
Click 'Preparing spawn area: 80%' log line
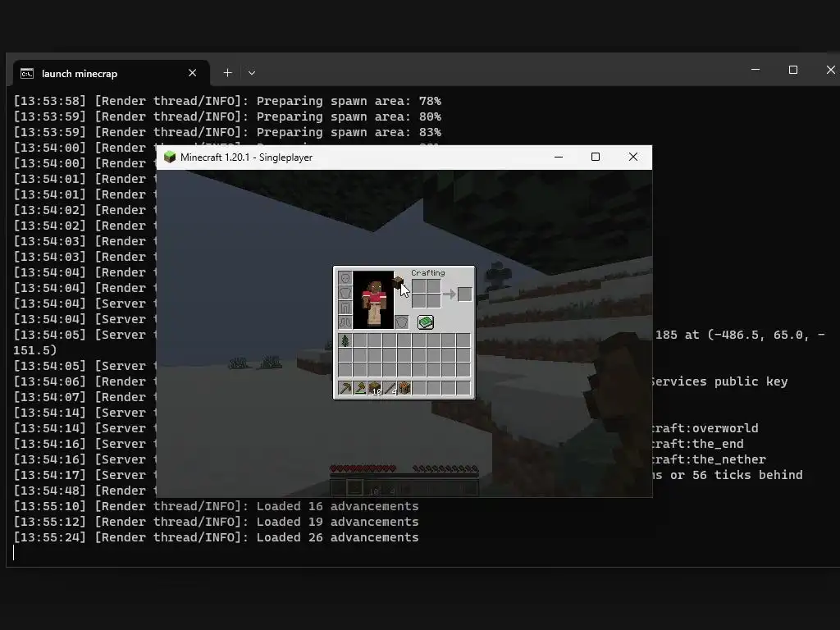coord(349,116)
